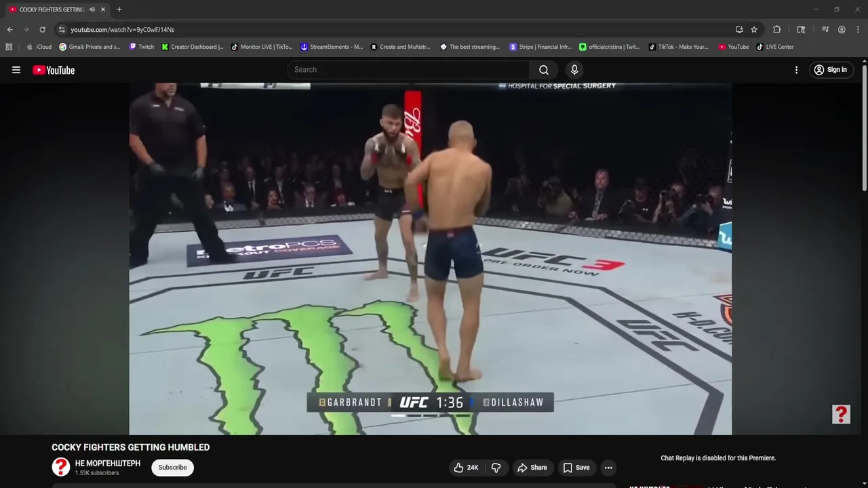
Task: Go forward in browser history
Action: (x=26, y=30)
